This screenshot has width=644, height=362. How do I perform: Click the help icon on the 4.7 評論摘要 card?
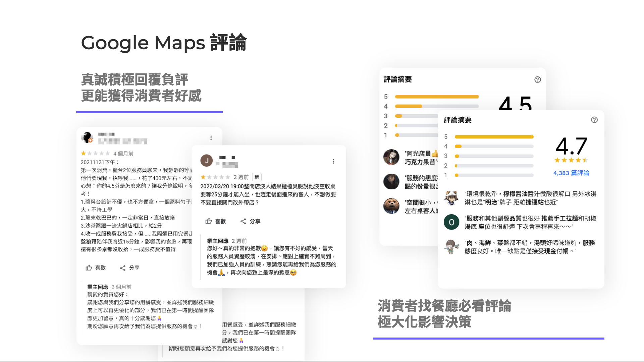coord(594,120)
